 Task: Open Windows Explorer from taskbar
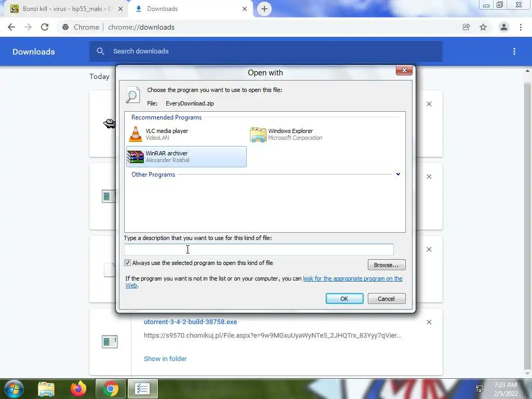click(x=46, y=389)
